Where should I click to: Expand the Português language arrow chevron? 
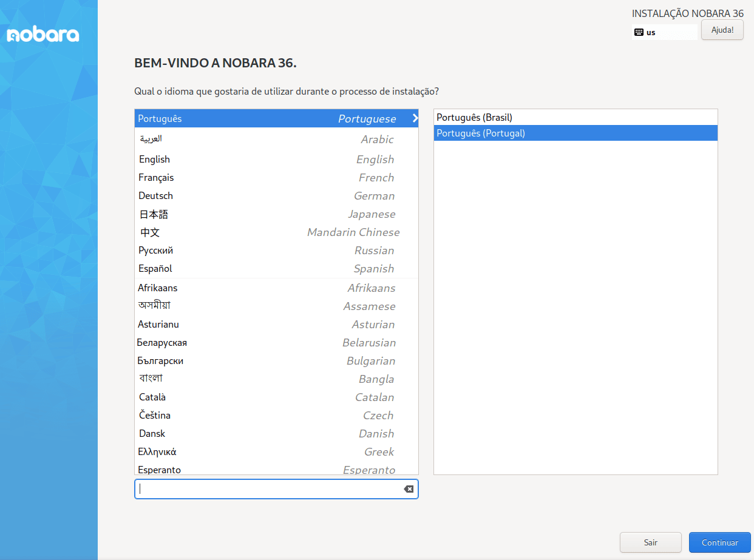click(x=415, y=118)
